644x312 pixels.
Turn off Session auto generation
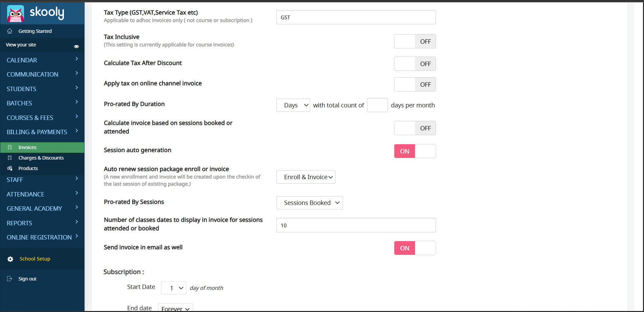[415, 151]
